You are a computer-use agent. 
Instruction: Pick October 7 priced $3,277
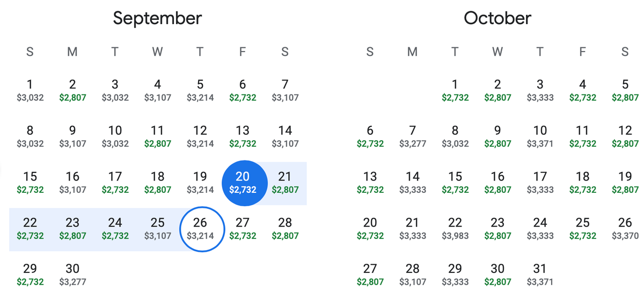(412, 137)
